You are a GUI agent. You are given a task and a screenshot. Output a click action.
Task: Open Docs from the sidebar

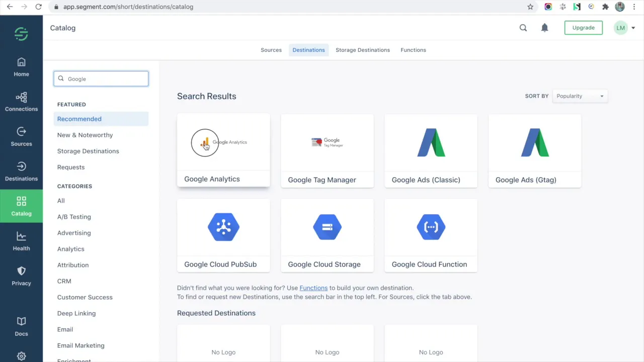tap(21, 326)
